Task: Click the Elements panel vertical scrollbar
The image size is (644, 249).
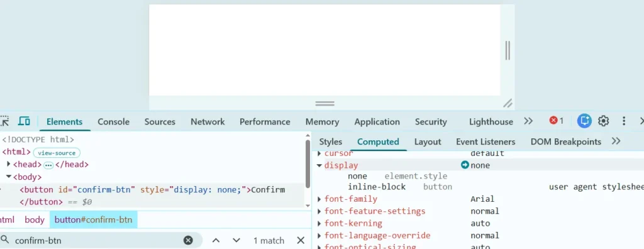Action: 308,163
